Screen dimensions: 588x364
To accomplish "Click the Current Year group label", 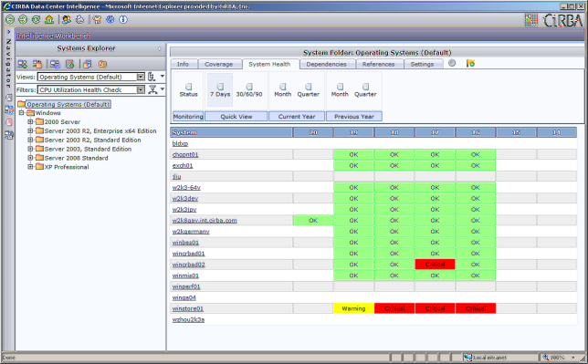I will point(297,117).
